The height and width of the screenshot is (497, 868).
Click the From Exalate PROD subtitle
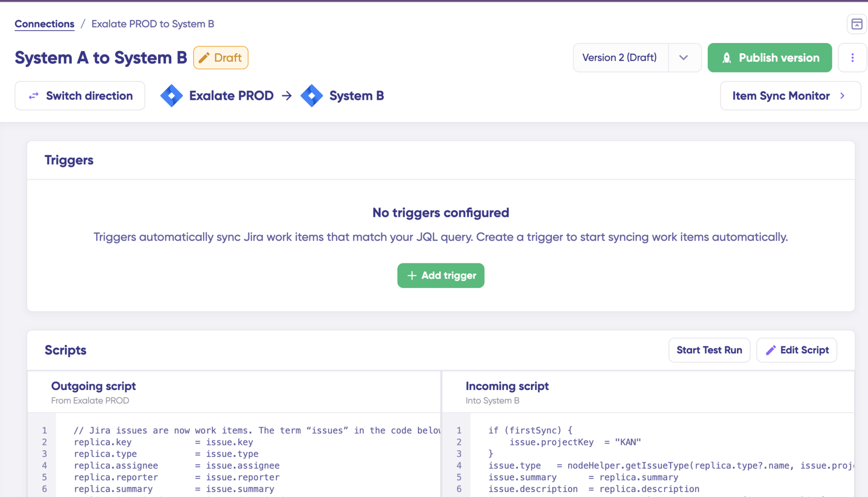pos(90,401)
